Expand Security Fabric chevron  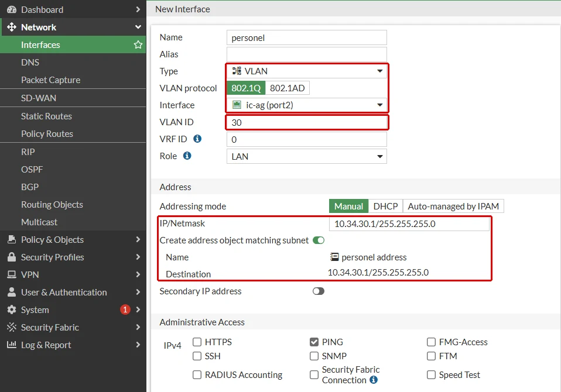click(x=138, y=327)
